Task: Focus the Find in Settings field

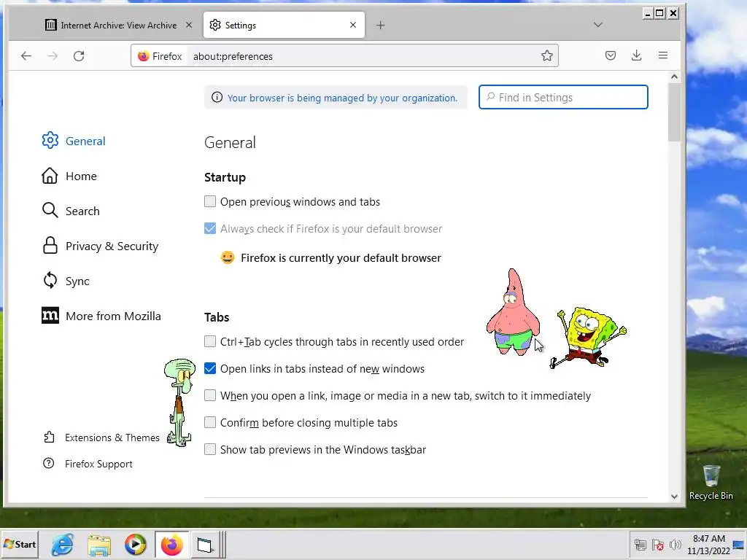Action: 563,97
